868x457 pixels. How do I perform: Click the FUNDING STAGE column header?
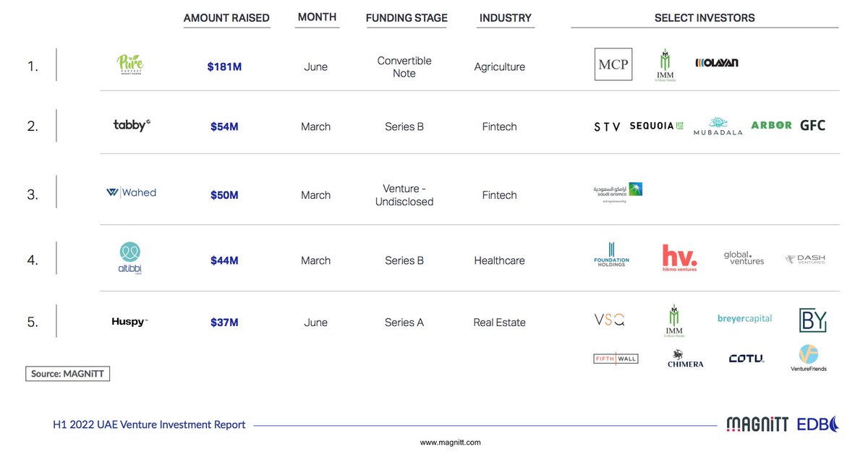(407, 18)
